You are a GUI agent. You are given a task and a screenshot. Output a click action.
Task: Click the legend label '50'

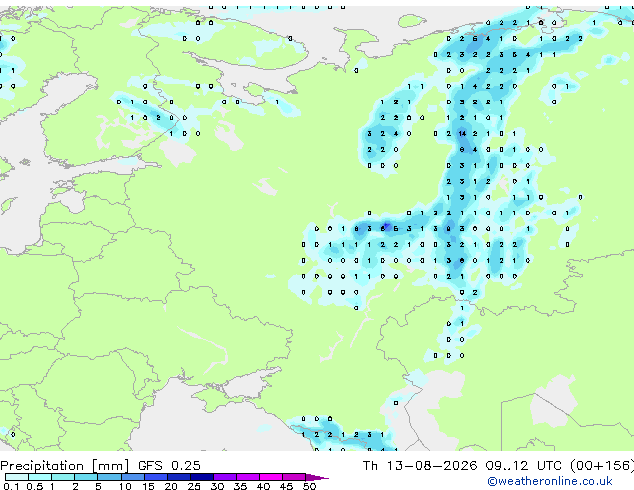309,486
